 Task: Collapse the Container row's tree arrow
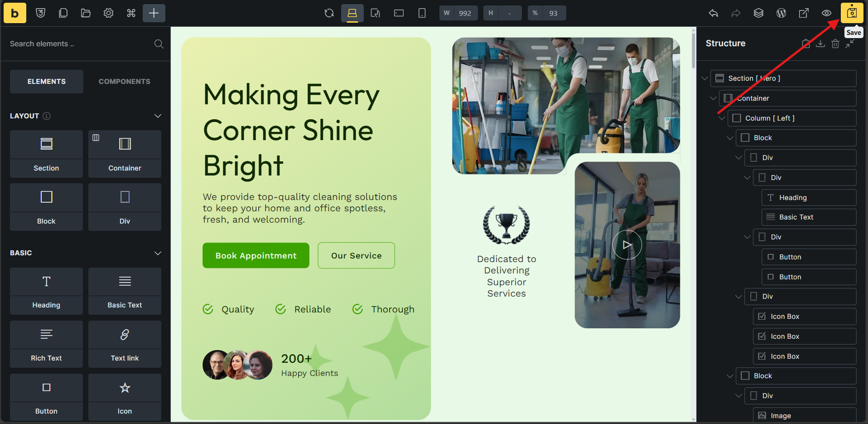(713, 98)
